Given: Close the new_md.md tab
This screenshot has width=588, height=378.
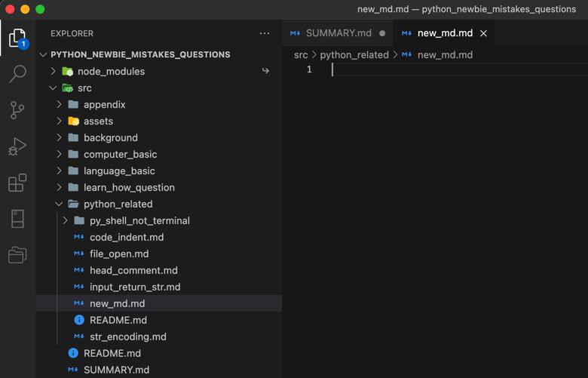Looking at the screenshot, I should point(484,33).
